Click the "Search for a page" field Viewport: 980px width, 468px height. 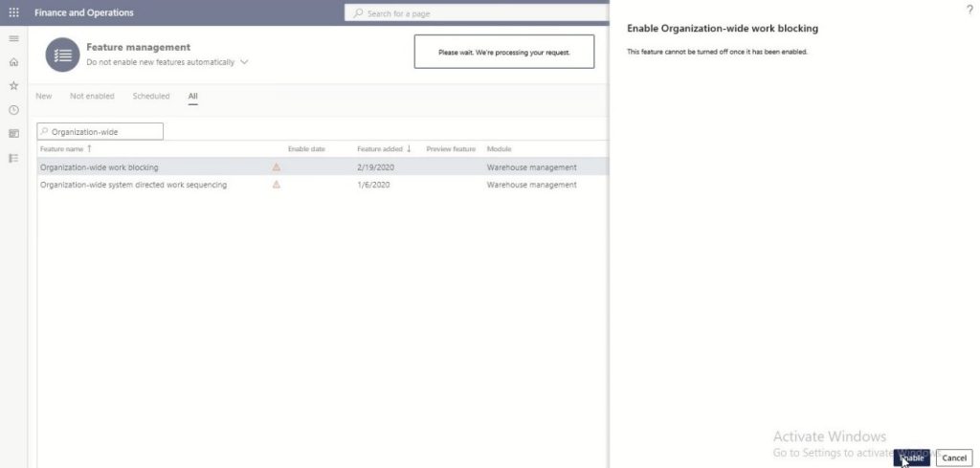click(x=479, y=13)
